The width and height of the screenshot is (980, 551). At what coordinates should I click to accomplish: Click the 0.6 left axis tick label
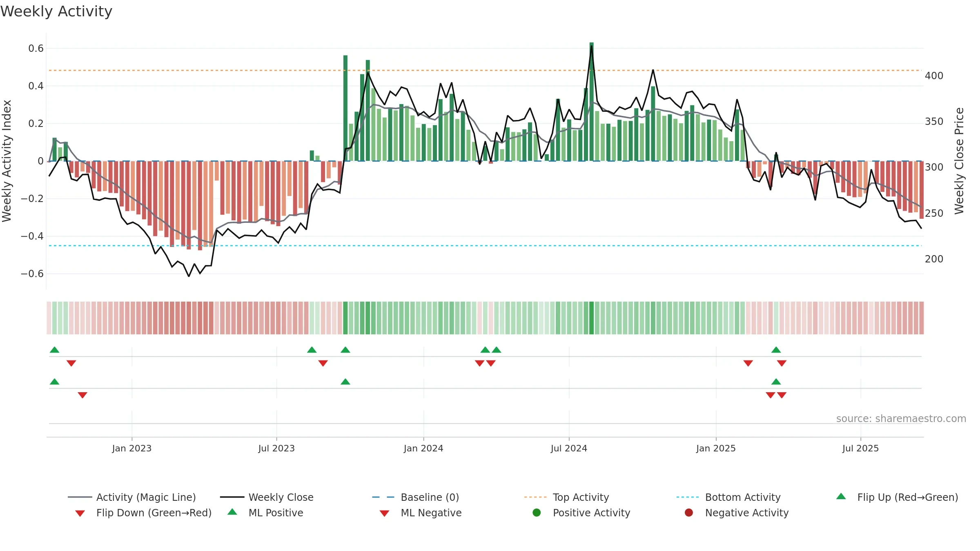[36, 49]
